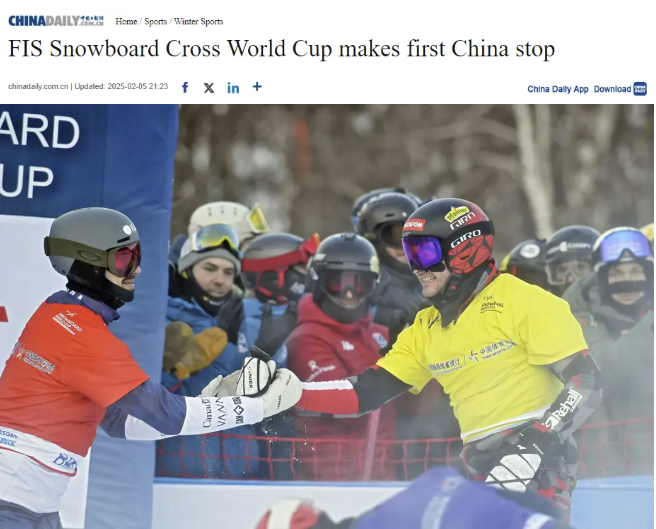The height and width of the screenshot is (529, 656).
Task: Click the China Daily app icon beside Download
Action: (640, 89)
